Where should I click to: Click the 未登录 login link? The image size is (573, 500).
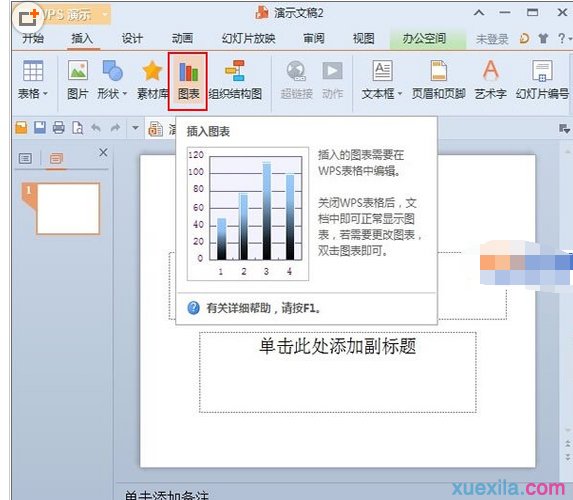(x=492, y=39)
